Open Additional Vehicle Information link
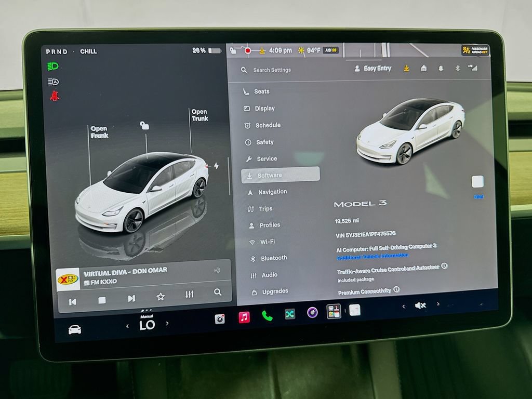The image size is (532, 399). click(373, 257)
